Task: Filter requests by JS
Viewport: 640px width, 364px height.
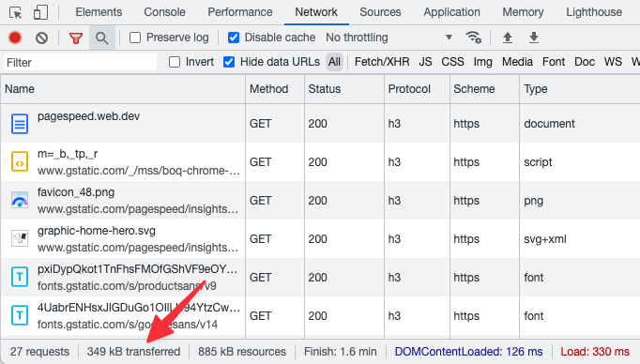Action: [x=425, y=62]
